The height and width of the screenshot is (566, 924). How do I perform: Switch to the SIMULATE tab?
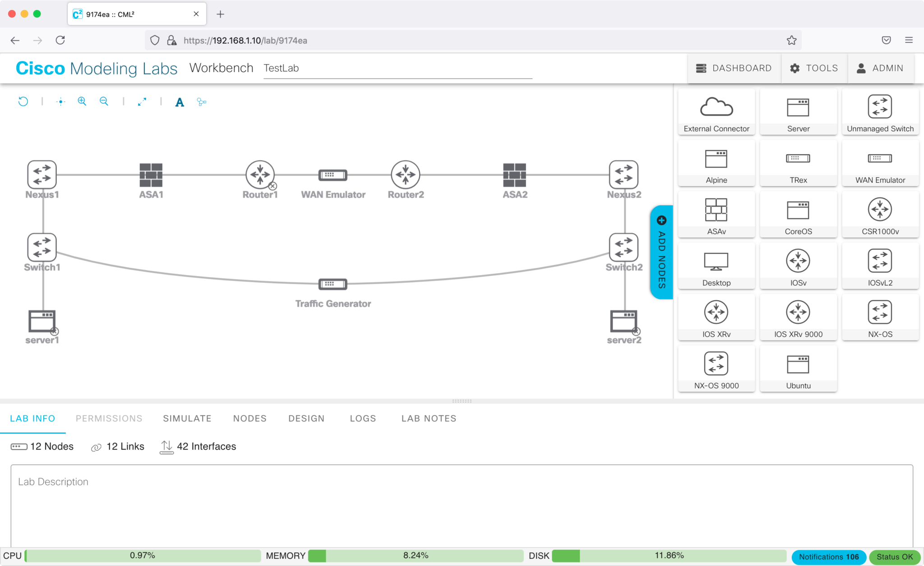[187, 419]
